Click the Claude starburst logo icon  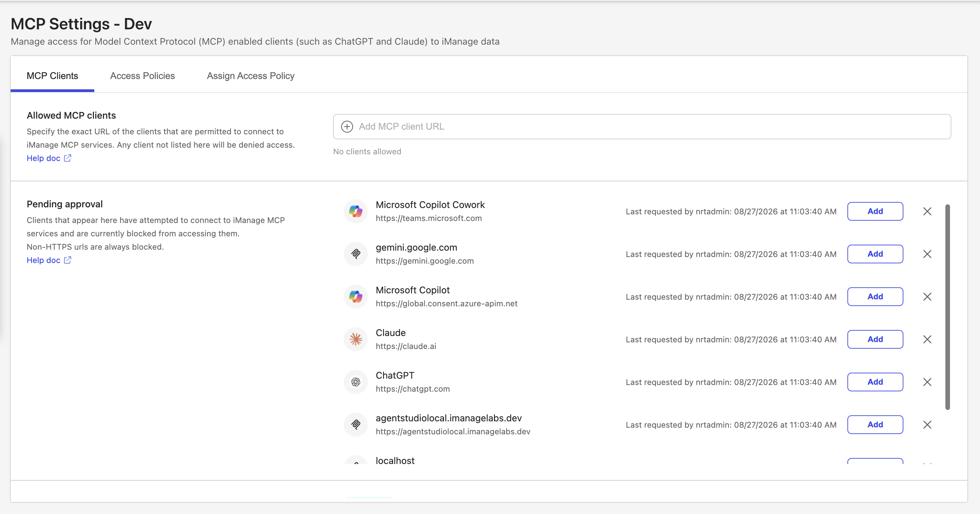pyautogui.click(x=356, y=339)
